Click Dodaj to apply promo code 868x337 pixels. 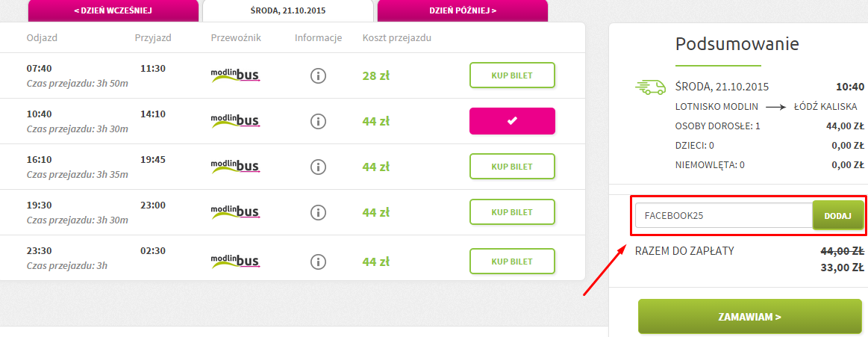(837, 216)
